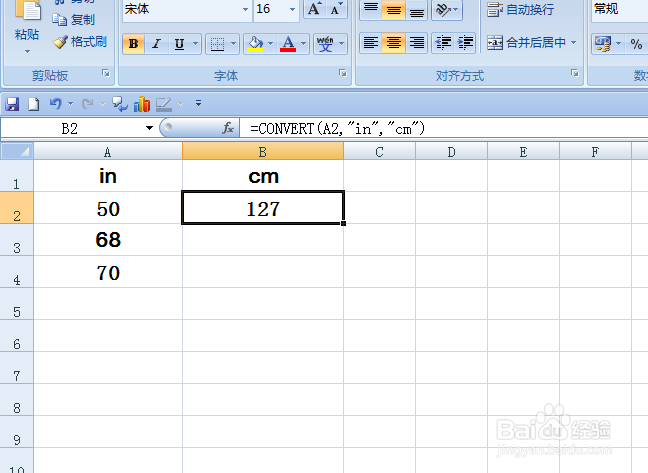The image size is (648, 473).
Task: Select row 5 header
Action: click(17, 304)
